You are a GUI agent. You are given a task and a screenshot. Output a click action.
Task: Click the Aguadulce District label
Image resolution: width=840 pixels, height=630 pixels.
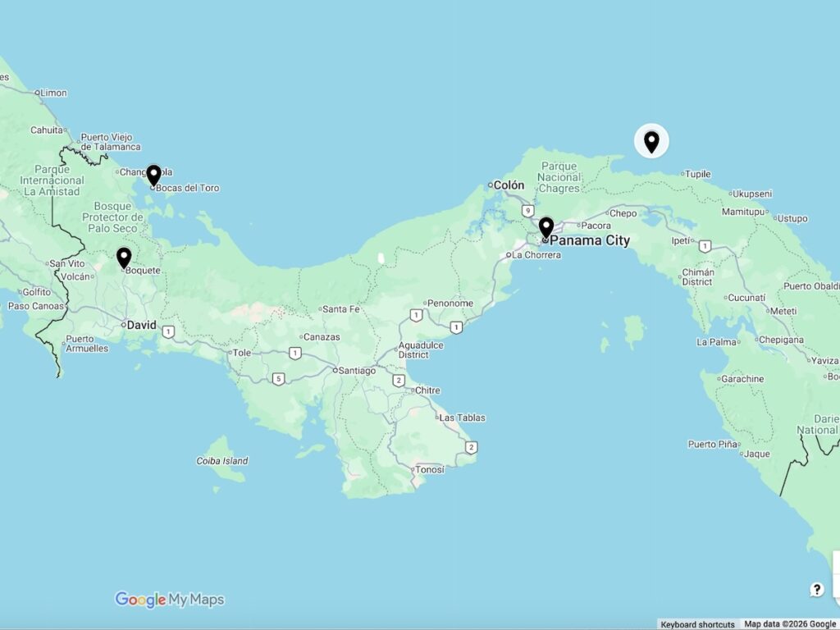[x=421, y=349]
